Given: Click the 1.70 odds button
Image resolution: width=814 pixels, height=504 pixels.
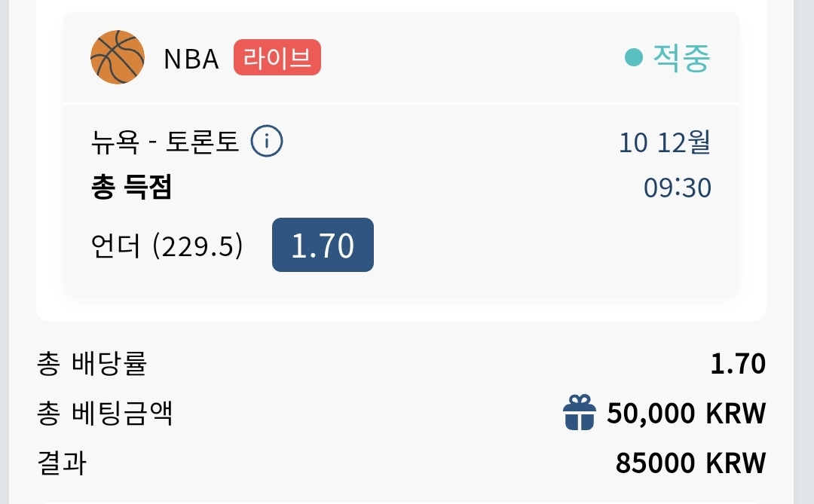Looking at the screenshot, I should click(323, 245).
